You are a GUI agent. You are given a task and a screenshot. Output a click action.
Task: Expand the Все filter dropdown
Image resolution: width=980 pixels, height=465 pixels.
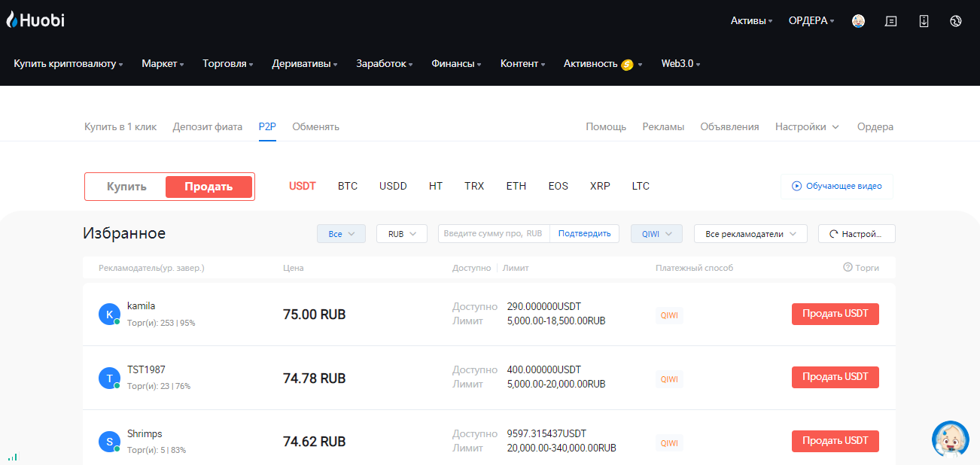tap(341, 234)
